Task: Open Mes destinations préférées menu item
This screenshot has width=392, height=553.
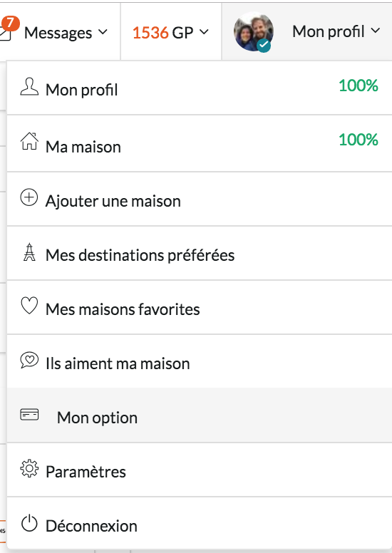Action: click(x=200, y=254)
